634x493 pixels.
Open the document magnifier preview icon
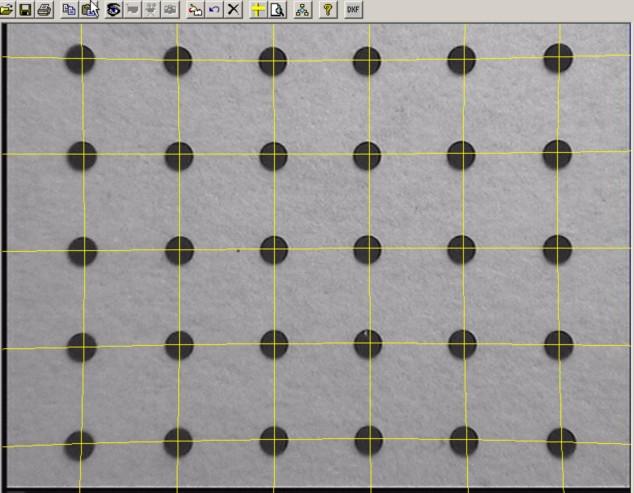pos(277,10)
